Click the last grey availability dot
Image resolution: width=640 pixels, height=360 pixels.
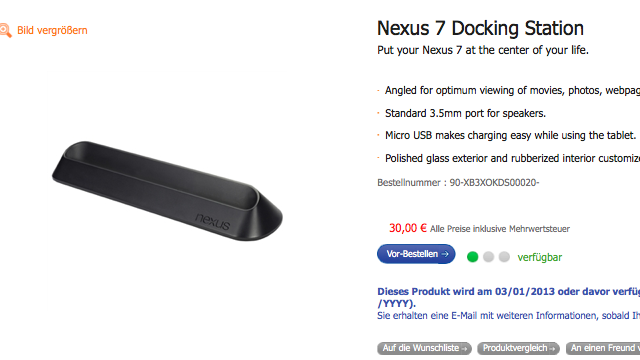click(504, 257)
